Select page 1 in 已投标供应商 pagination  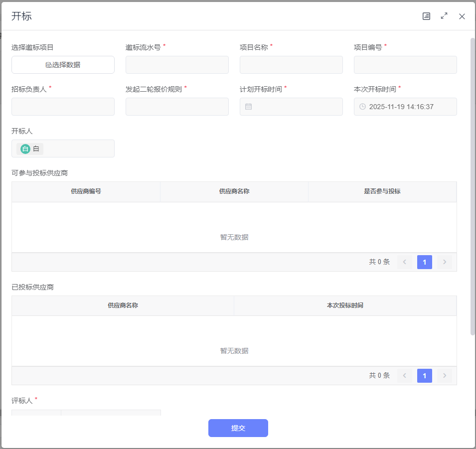pos(425,376)
